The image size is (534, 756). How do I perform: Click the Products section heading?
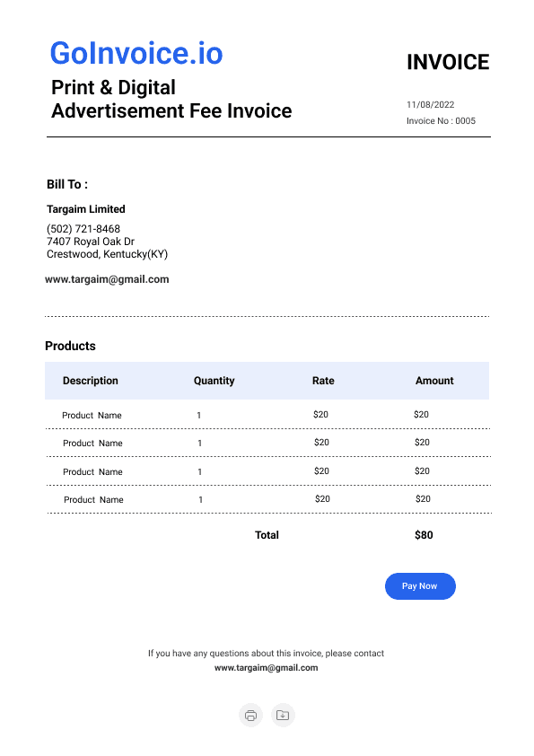click(70, 346)
